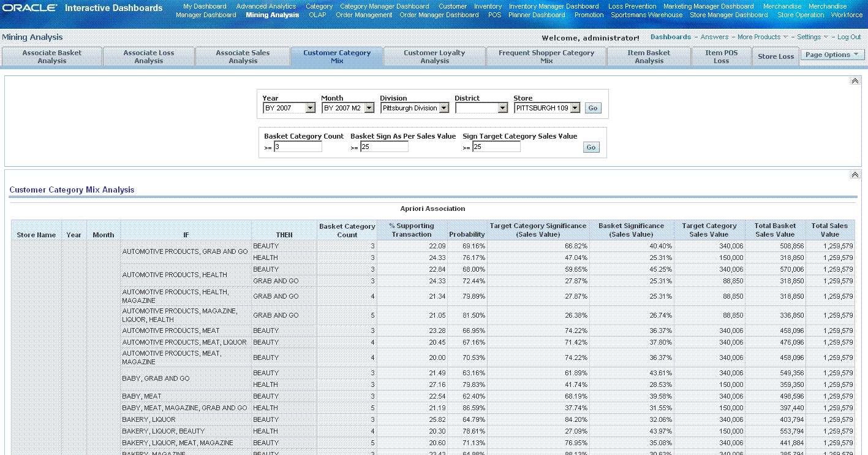Switch to the Associate Basket Analysis tab

tap(52, 56)
